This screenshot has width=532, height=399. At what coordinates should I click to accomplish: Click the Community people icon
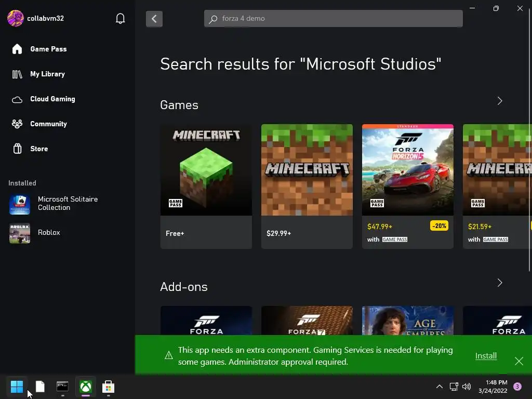click(x=17, y=124)
